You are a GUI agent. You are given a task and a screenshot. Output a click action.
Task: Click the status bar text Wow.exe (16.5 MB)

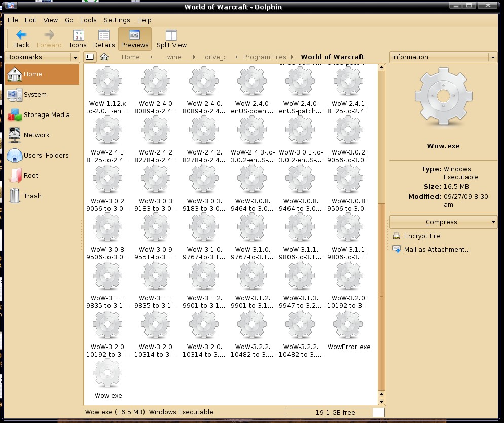click(x=115, y=412)
